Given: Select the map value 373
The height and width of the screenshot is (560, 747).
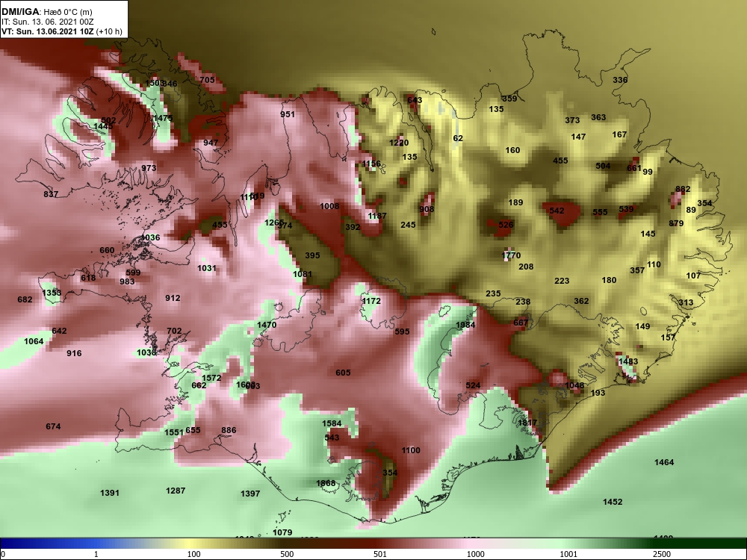Looking at the screenshot, I should (x=572, y=120).
